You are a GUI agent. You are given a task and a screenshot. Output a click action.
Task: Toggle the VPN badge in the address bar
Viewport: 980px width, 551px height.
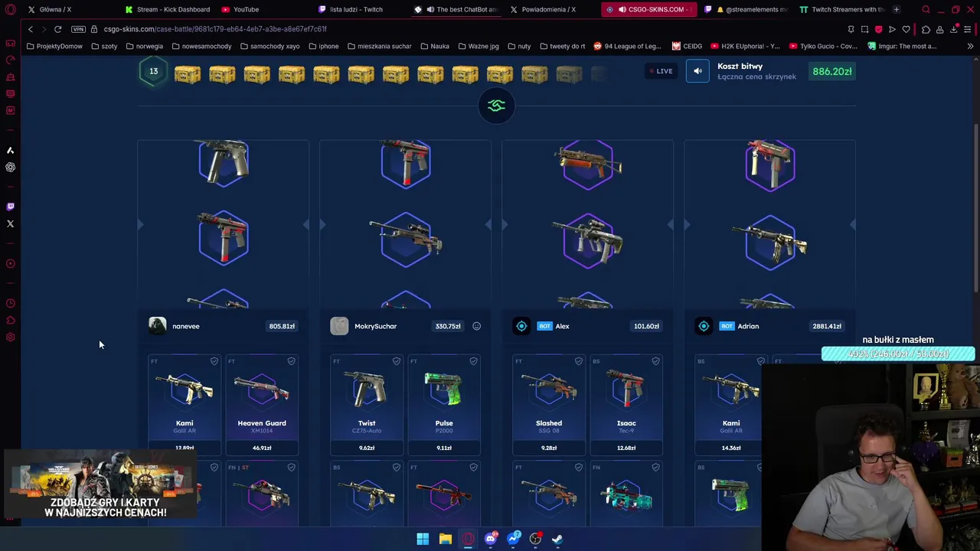click(78, 29)
